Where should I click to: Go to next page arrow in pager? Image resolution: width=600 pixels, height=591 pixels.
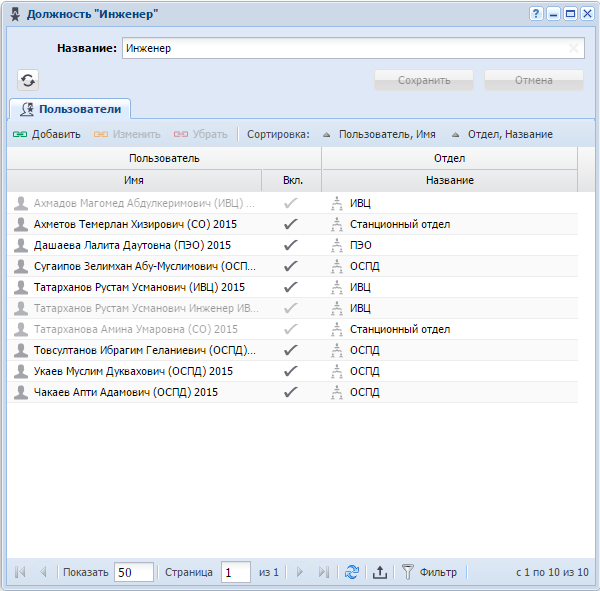pos(300,572)
